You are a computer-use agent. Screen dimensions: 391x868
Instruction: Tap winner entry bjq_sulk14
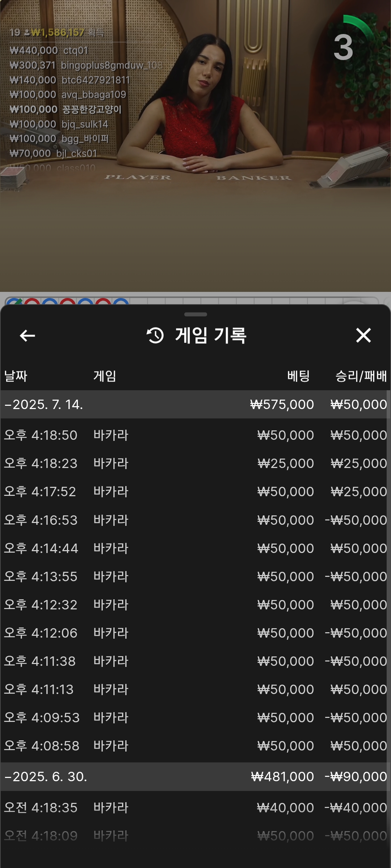tap(59, 124)
